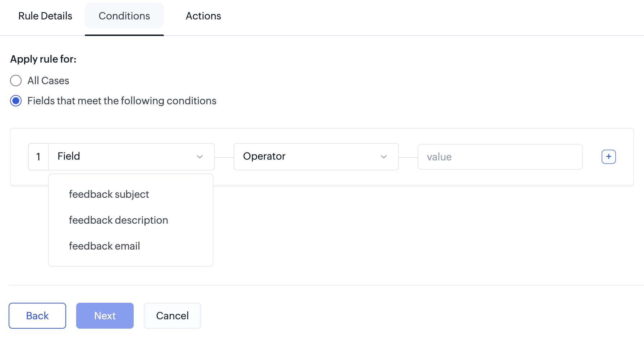Click the Next button
This screenshot has width=644, height=338.
click(105, 316)
